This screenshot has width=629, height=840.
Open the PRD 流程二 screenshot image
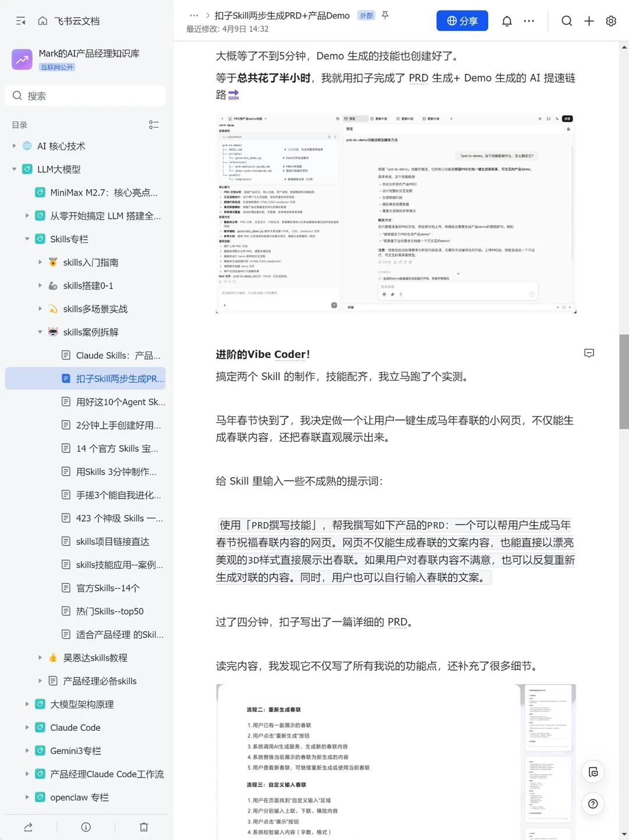396,762
